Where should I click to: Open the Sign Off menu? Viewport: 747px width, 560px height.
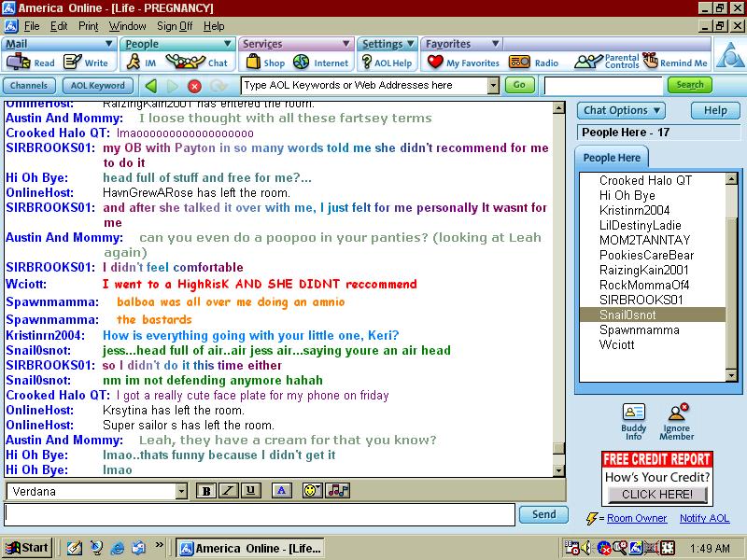(175, 26)
